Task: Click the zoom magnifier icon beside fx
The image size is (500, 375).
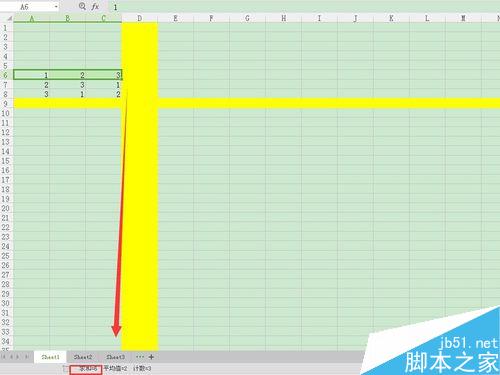Action: coord(82,6)
